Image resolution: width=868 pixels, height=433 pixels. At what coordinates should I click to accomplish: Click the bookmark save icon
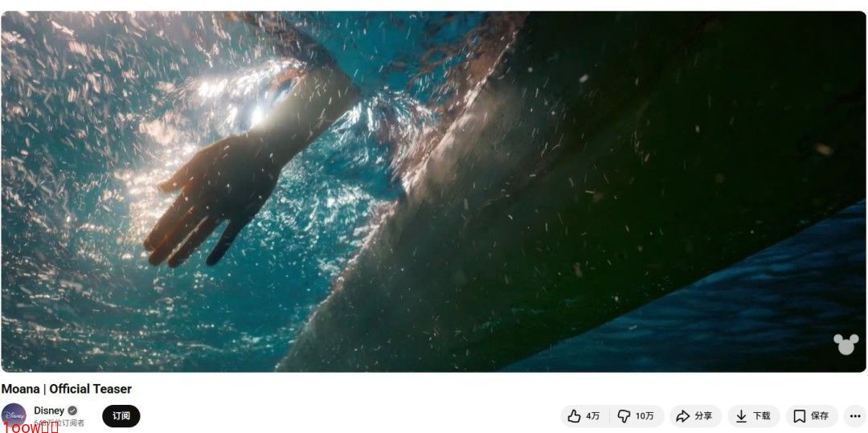pyautogui.click(x=800, y=416)
